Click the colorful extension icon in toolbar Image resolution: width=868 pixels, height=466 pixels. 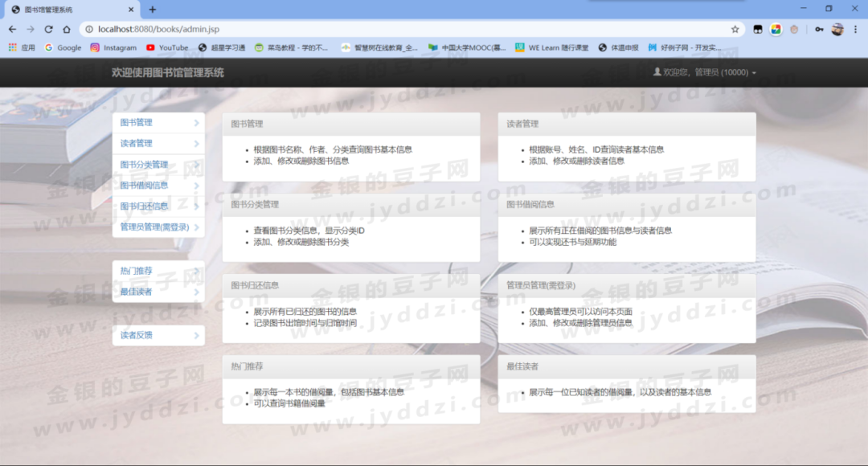(776, 30)
